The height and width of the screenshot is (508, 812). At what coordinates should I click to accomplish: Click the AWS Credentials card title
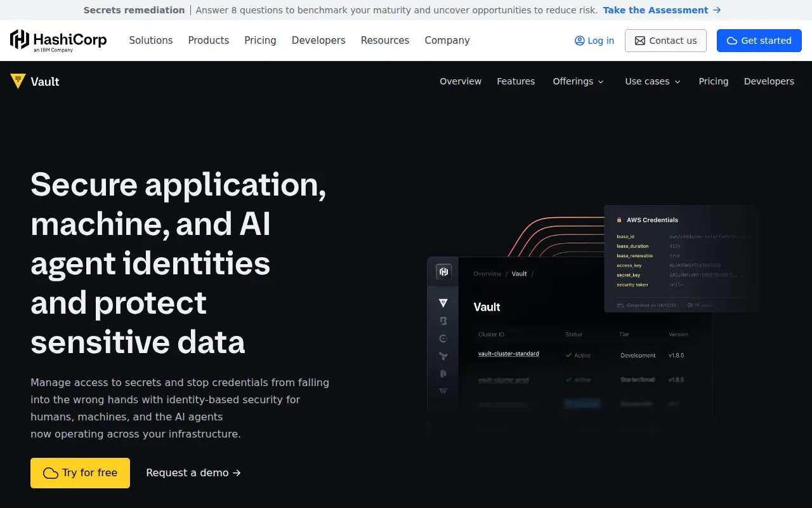(652, 220)
